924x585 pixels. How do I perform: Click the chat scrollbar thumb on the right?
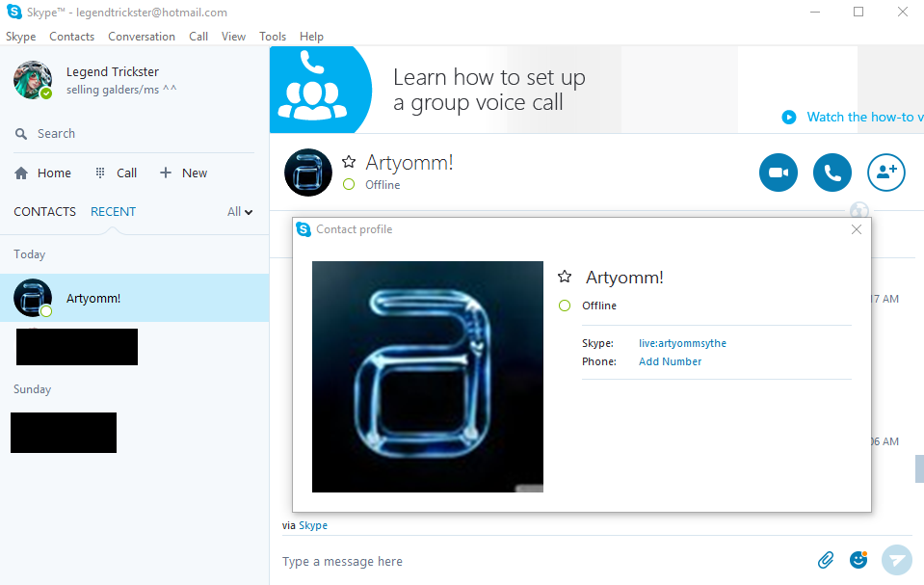(x=919, y=468)
